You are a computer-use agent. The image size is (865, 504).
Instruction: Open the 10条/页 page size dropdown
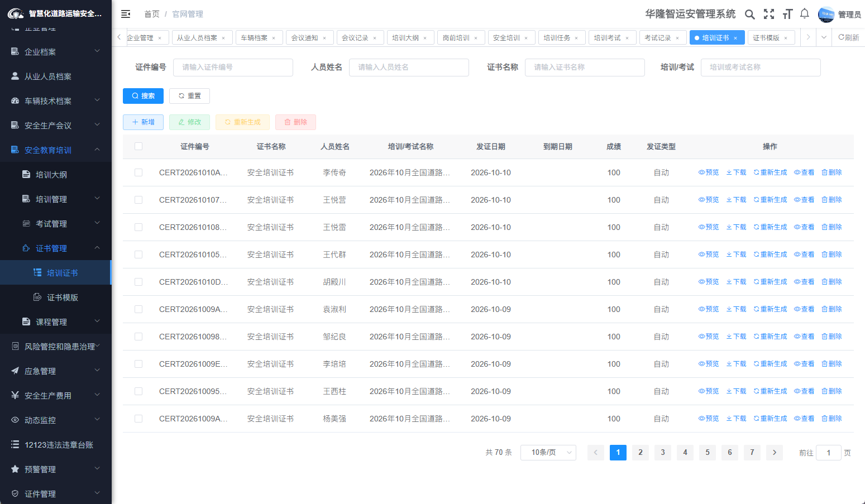pos(548,453)
